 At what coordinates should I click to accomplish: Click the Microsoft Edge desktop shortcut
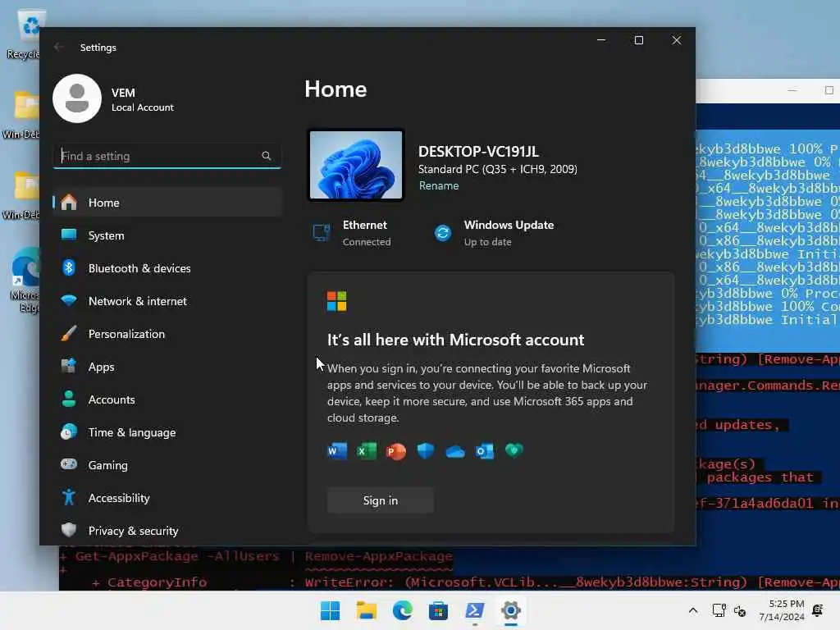coord(25,281)
